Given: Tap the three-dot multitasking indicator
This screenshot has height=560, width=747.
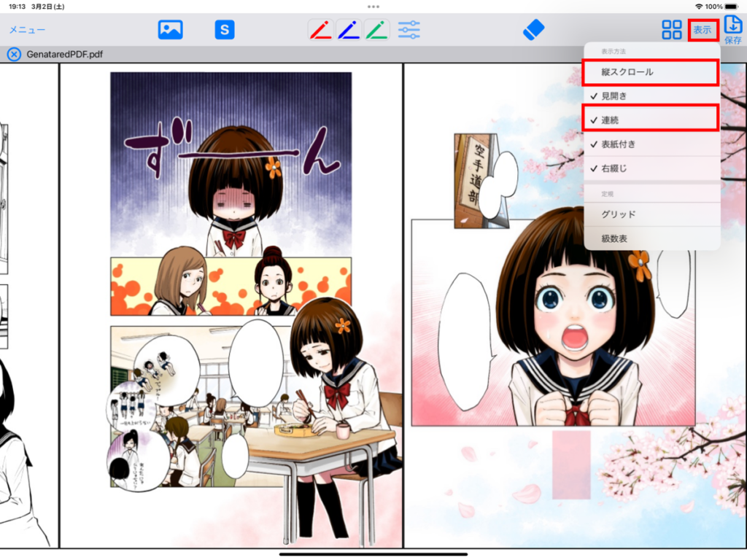Looking at the screenshot, I should (373, 7).
